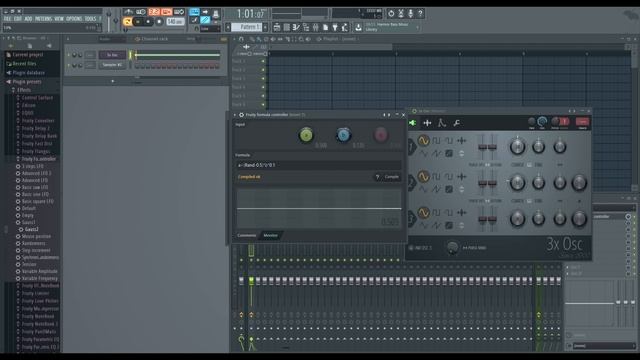
Task: Expand Fruity Flanger preset folder
Action: 36,151
